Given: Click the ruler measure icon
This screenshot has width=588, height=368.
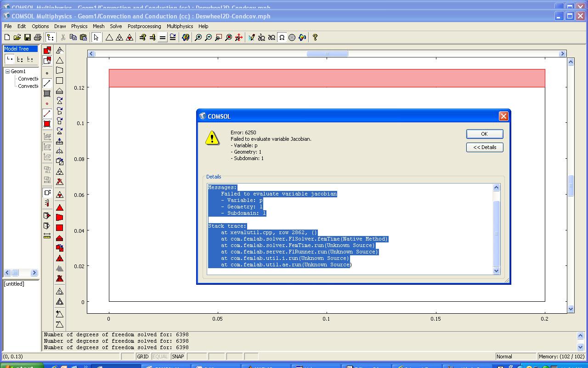Looking at the screenshot, I should pos(47,236).
